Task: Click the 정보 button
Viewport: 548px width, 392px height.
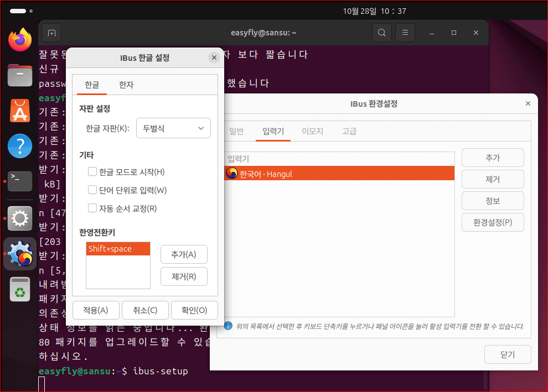Action: pyautogui.click(x=493, y=201)
